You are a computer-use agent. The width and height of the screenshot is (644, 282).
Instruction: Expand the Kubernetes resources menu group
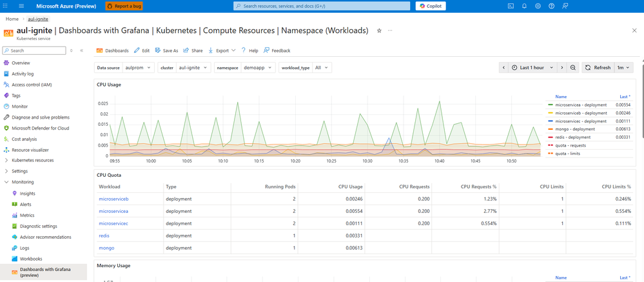(32, 159)
